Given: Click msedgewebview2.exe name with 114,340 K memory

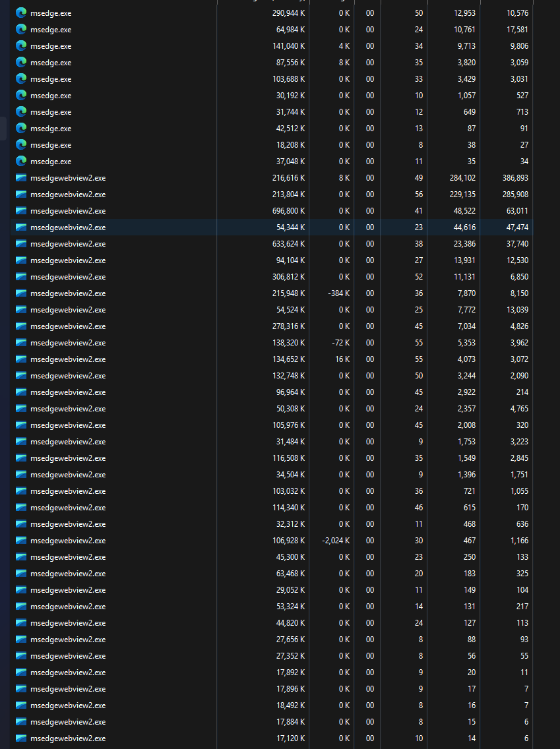Looking at the screenshot, I should coord(68,507).
